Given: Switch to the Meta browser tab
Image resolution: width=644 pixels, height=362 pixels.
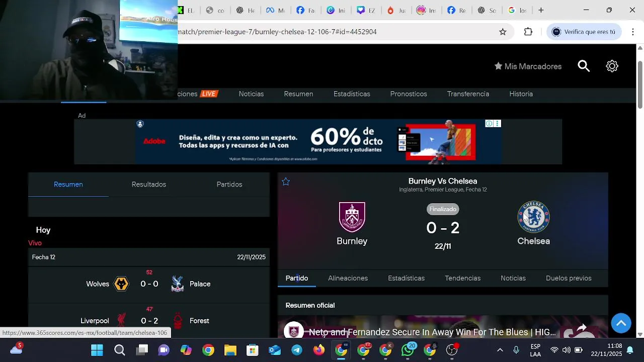Looking at the screenshot, I should 275,10.
